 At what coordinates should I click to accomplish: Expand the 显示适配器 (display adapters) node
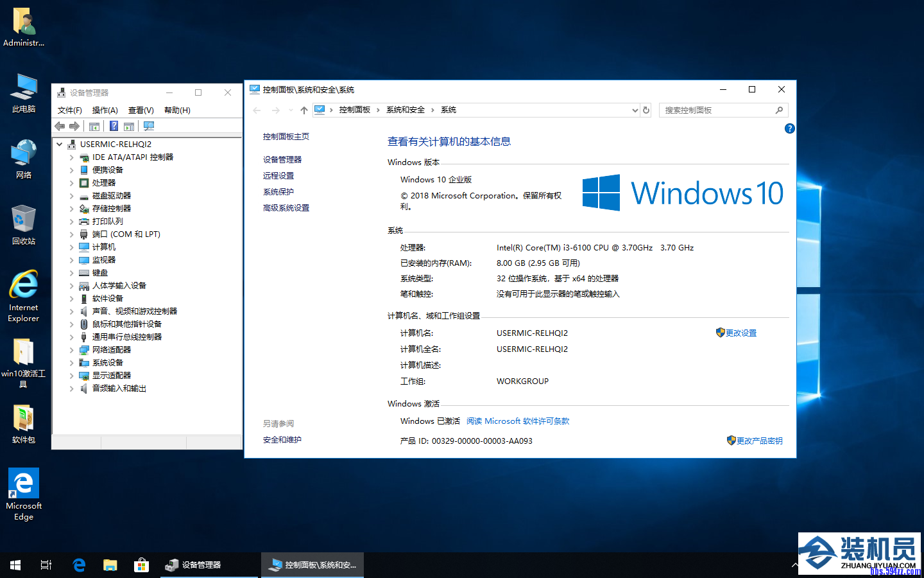click(71, 376)
